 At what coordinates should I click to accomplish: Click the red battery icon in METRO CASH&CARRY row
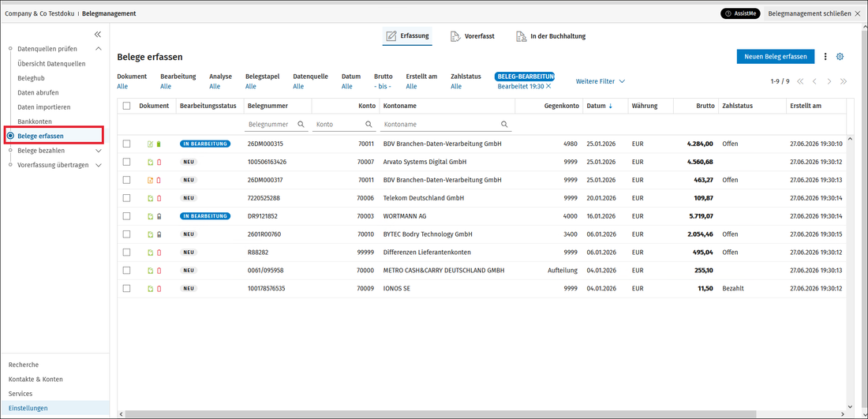[x=159, y=271]
